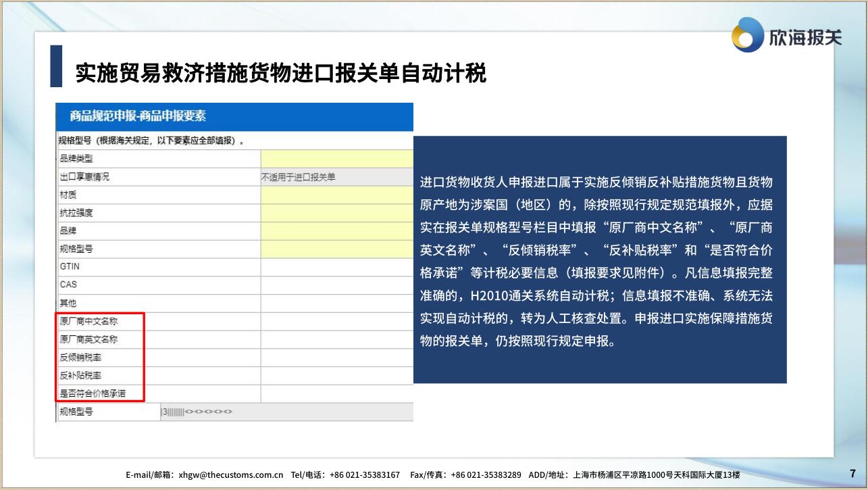Click the page number 7
The image size is (868, 490).
tap(852, 473)
